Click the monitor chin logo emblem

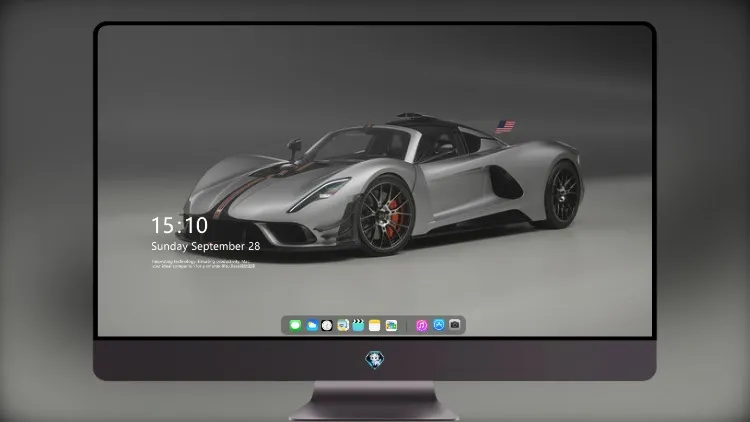pyautogui.click(x=375, y=360)
